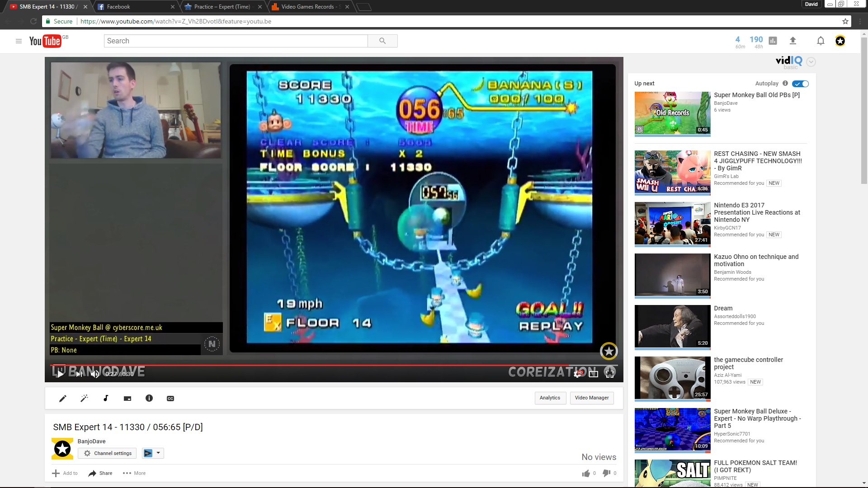Click the pencil edit video icon

(x=63, y=398)
